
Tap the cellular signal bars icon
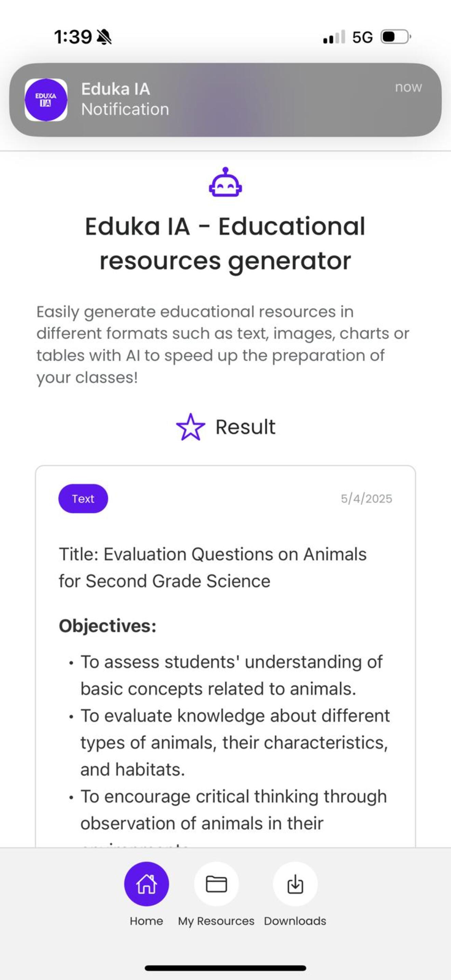click(x=334, y=37)
